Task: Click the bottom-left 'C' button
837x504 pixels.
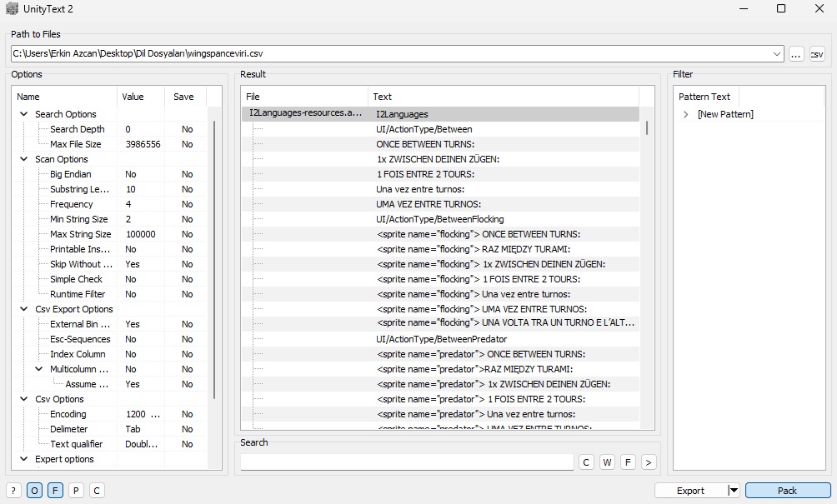Action: point(97,491)
